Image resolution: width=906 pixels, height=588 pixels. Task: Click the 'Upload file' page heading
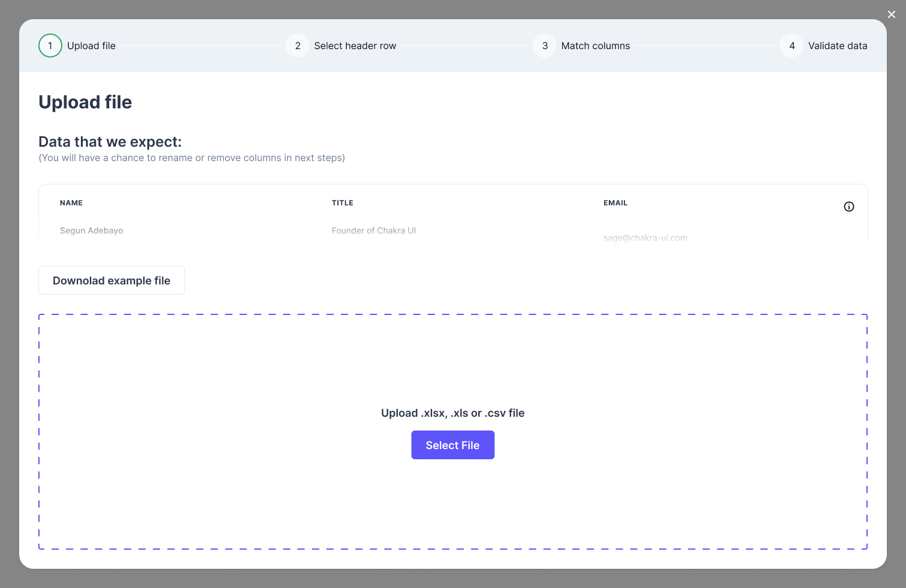[x=85, y=102]
